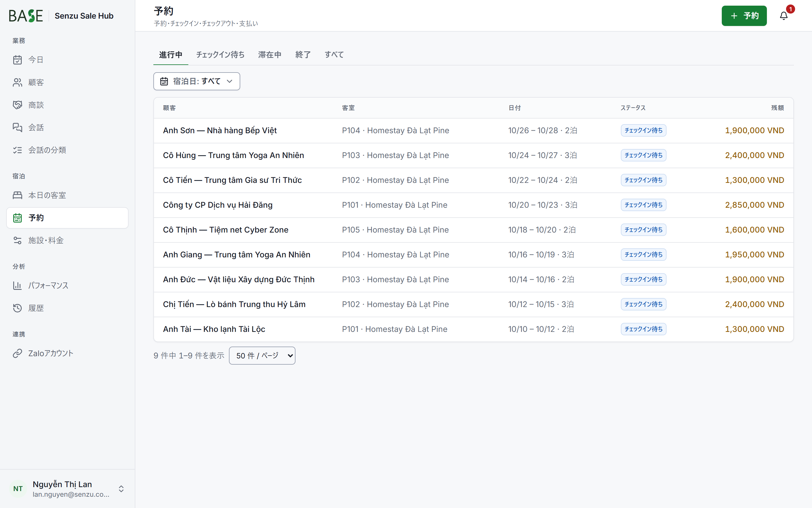Click the NT user avatar
Screen dimensions: 812x508
click(18, 489)
